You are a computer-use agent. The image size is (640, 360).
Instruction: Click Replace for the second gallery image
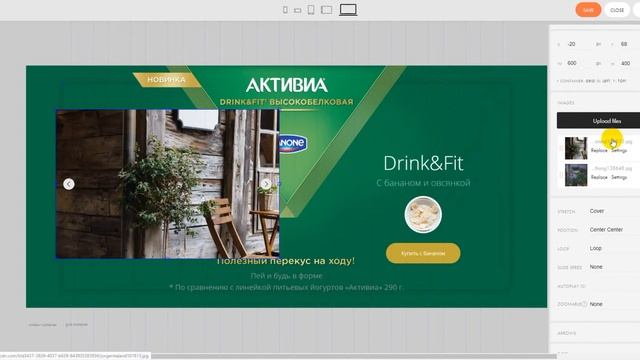(599, 178)
